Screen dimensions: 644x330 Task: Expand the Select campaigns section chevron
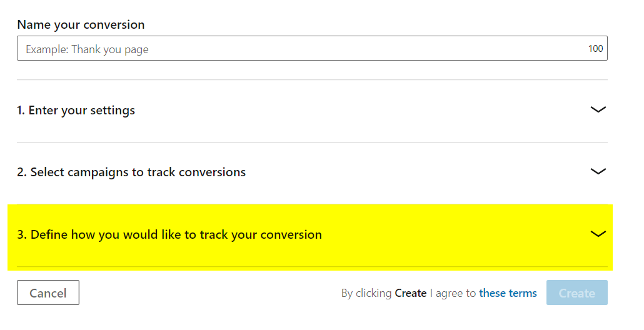[598, 172]
